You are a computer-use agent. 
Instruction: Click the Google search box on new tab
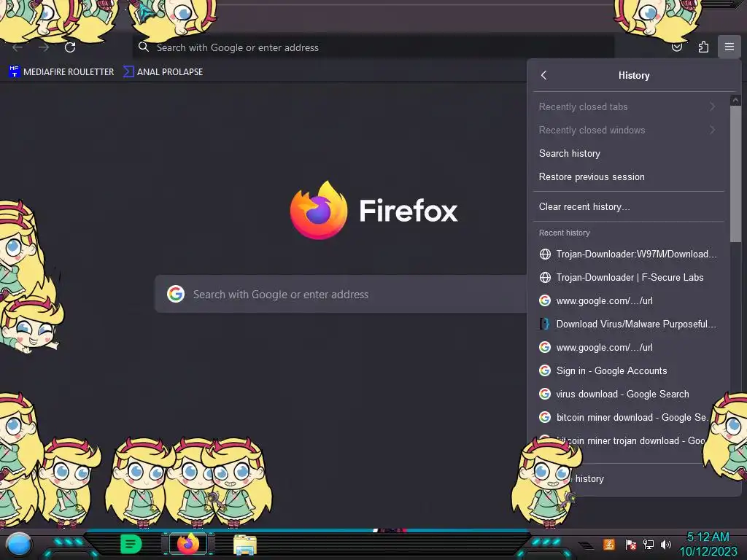(x=341, y=295)
